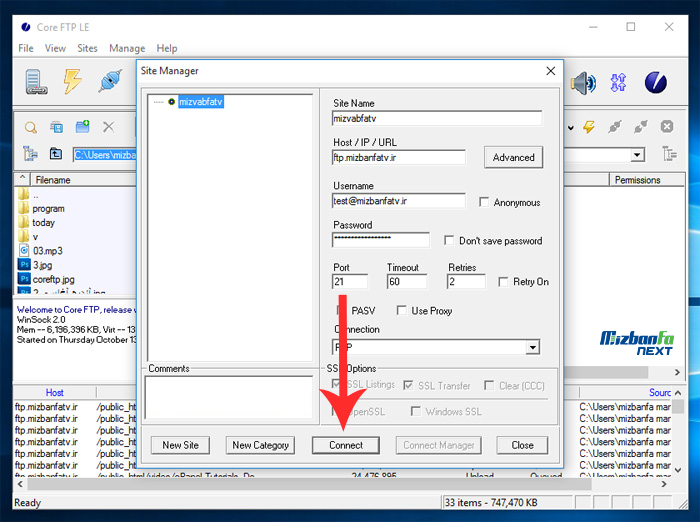The image size is (700, 522).
Task: Click the Quick Connect lightning bolt icon
Action: [x=73, y=81]
